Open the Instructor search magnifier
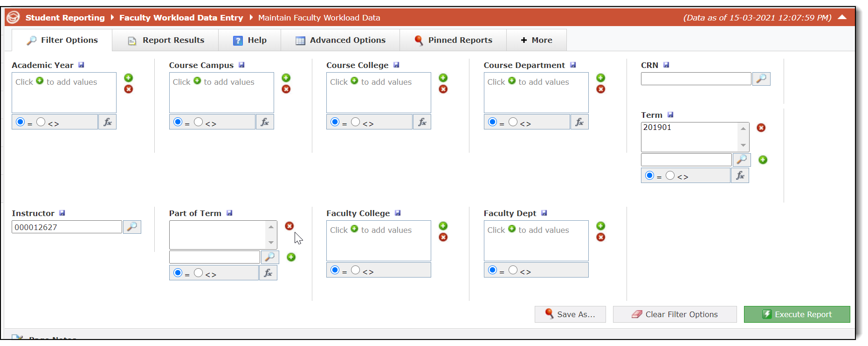The image size is (868, 346). pyautogui.click(x=132, y=227)
